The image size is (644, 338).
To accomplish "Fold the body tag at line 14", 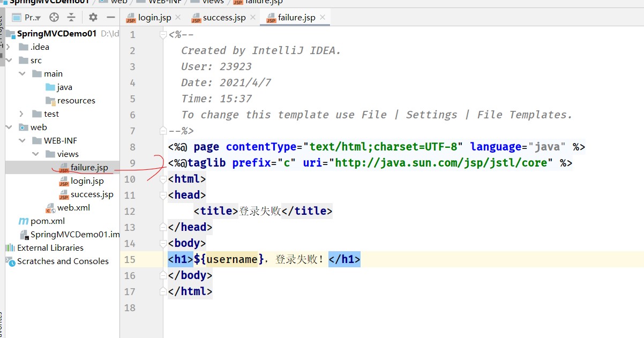I will point(163,243).
